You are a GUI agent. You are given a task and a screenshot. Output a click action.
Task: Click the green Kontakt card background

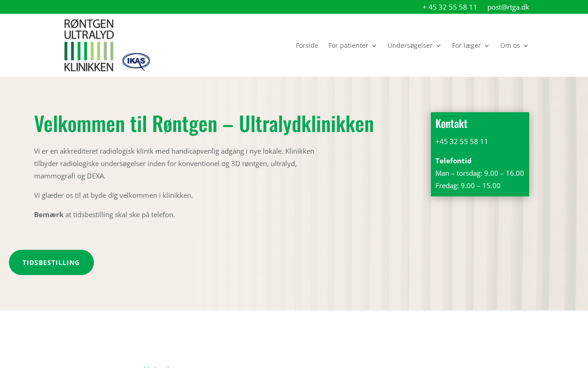[x=480, y=154]
